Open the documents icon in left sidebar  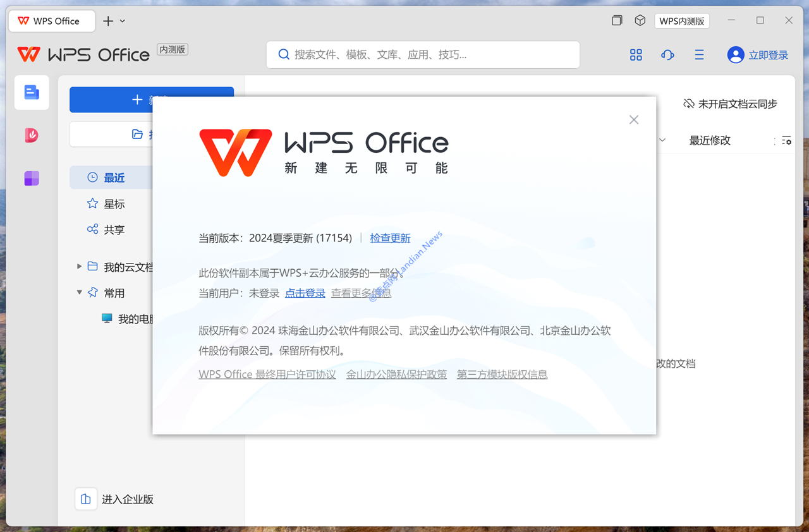(x=32, y=93)
